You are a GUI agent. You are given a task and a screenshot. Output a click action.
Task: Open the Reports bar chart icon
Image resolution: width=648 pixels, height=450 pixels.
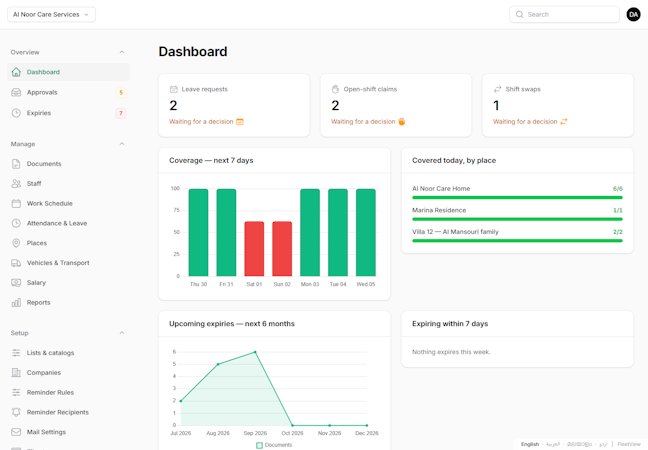[16, 302]
